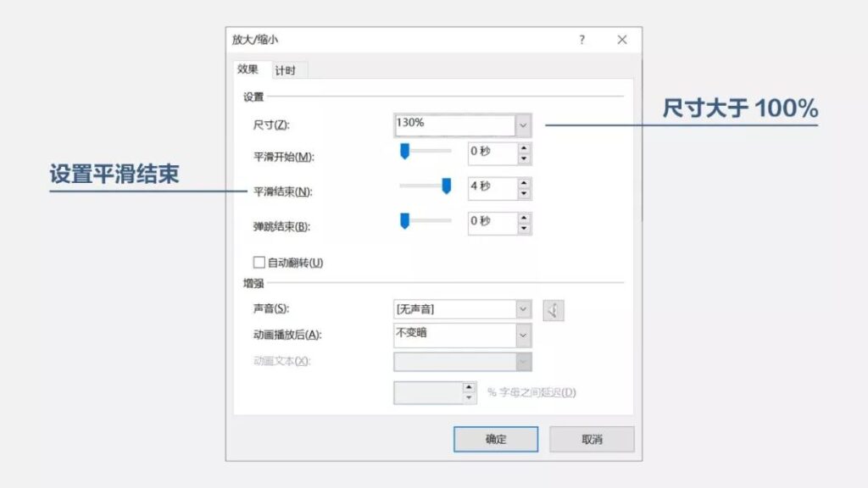This screenshot has width=868, height=488.
Task: Click the 声音(S) label
Action: (271, 308)
